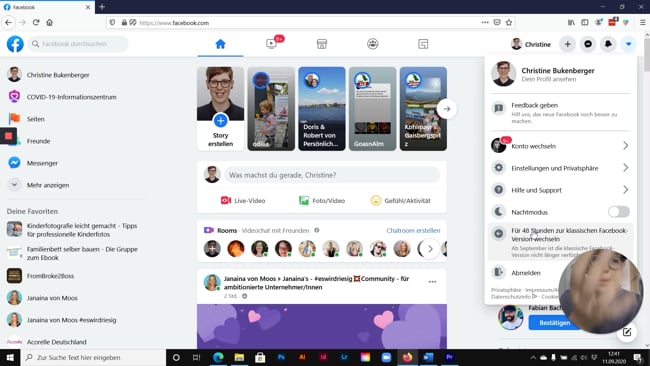
Task: Open the Watch videos tab
Action: (x=271, y=44)
